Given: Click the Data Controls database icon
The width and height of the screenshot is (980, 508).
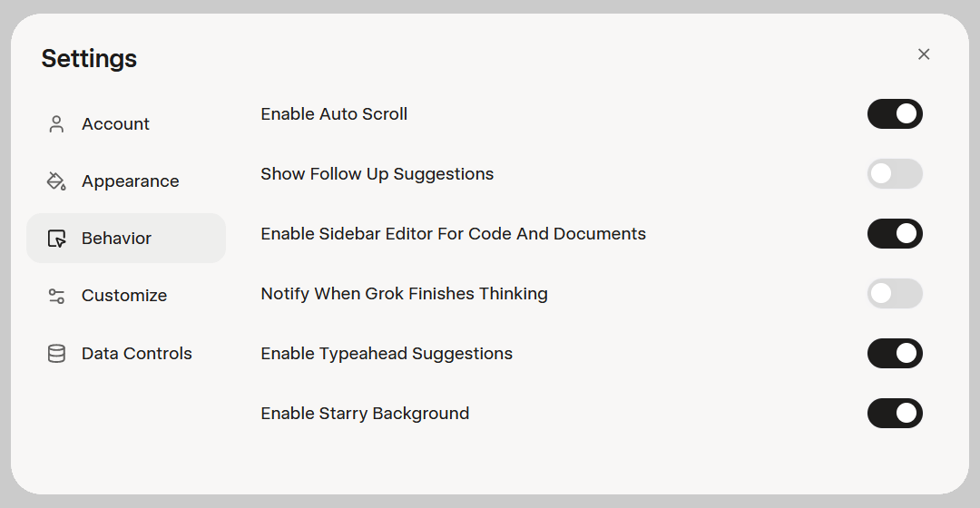Looking at the screenshot, I should pyautogui.click(x=56, y=354).
